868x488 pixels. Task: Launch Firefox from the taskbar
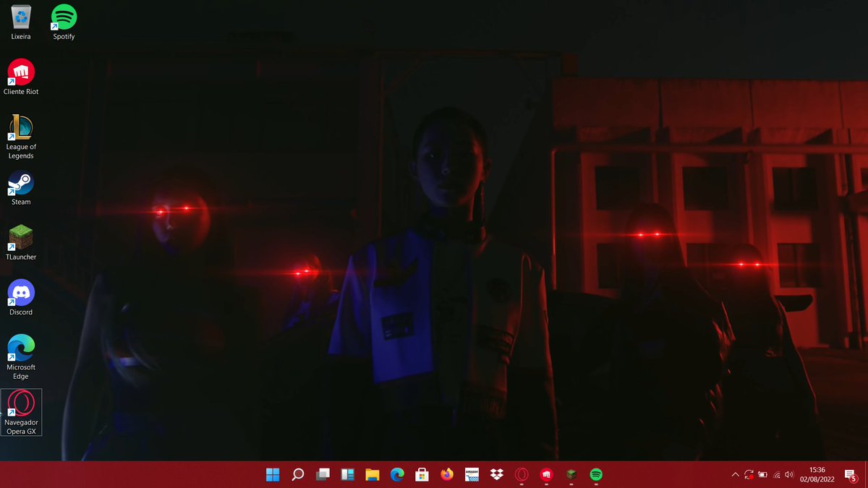[x=446, y=475]
